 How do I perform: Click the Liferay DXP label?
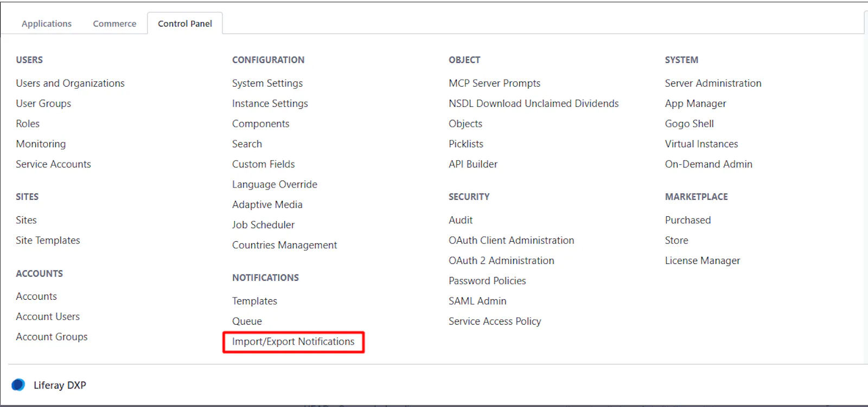coord(60,385)
